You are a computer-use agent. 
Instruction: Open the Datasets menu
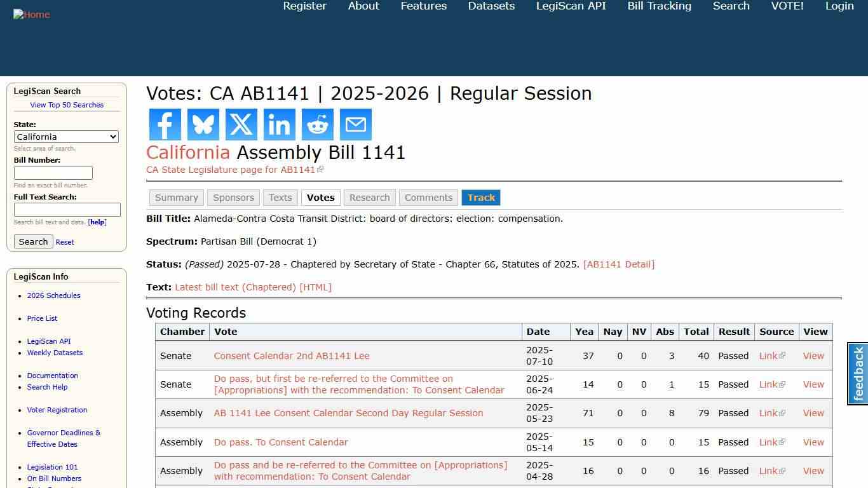tap(491, 6)
